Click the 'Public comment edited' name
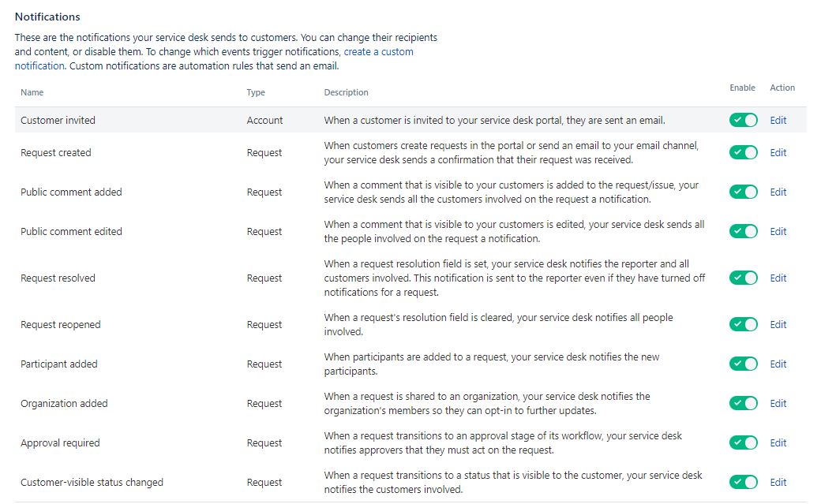Image resolution: width=821 pixels, height=504 pixels. point(71,231)
